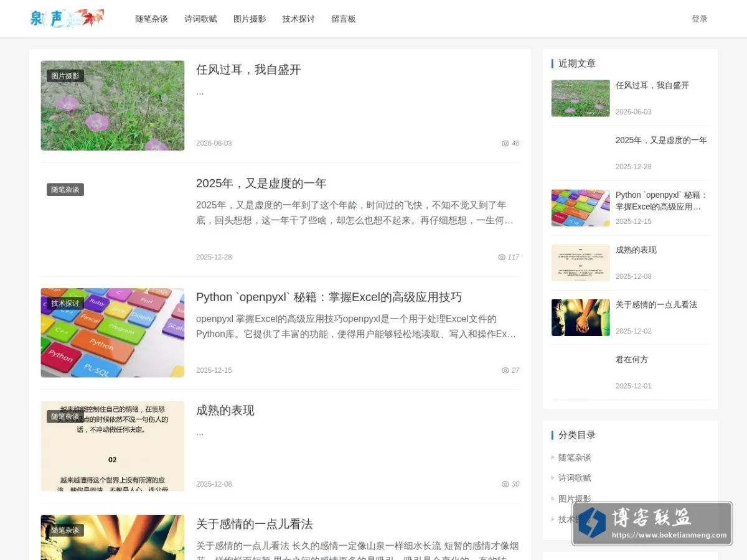Click the 随笔杂谈 tag on 成熟的表现 image

coord(65,416)
